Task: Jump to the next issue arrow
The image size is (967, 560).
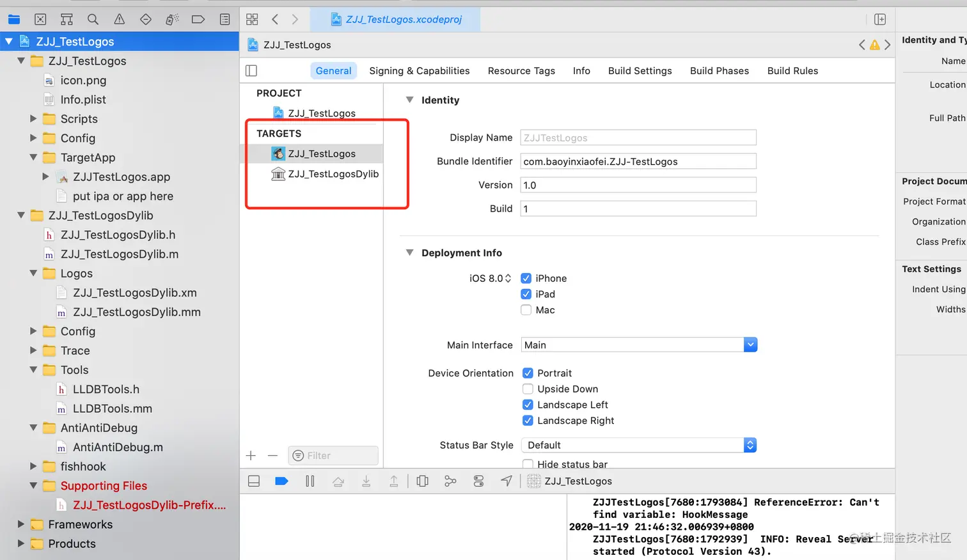Action: (887, 45)
